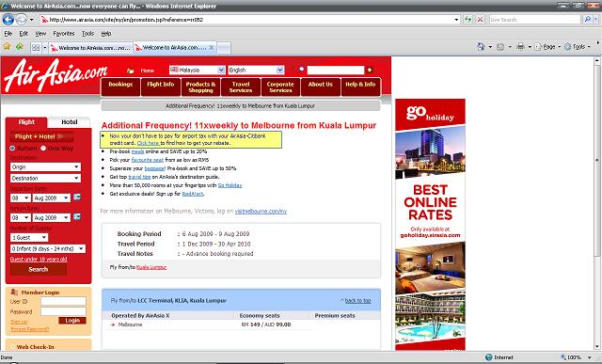602x364 pixels.
Task: Click the Print toolbar icon
Action: [x=520, y=47]
